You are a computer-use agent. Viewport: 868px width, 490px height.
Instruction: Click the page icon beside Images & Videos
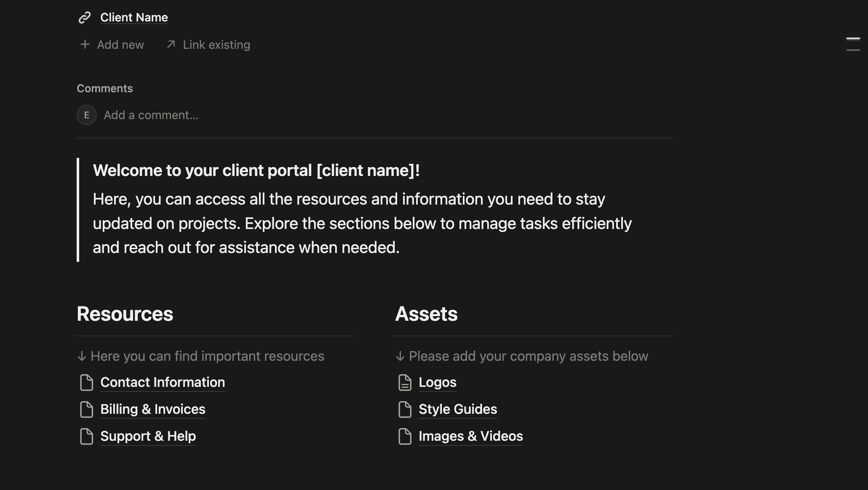[x=405, y=437]
